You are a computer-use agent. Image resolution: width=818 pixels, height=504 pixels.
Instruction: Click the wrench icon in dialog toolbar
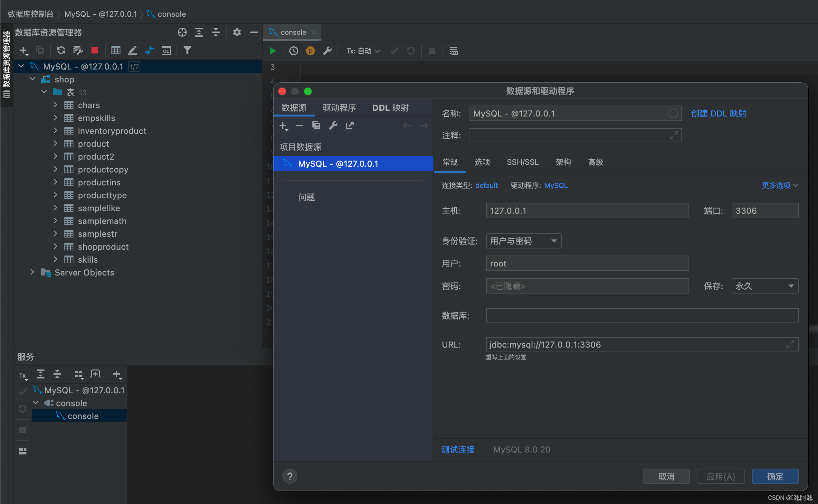[333, 126]
